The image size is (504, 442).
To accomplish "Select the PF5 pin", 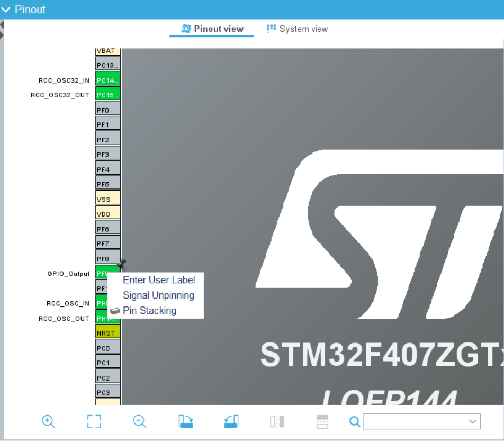I will (108, 183).
